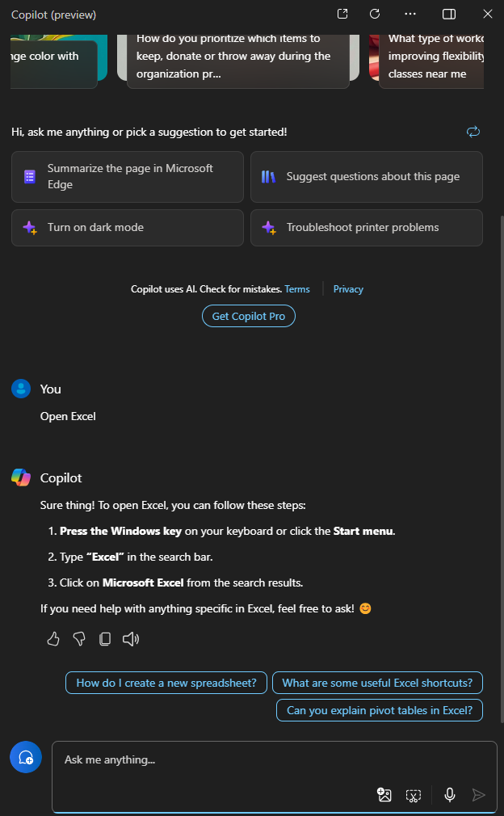504x816 pixels.
Task: Select the Turn on dark mode suggestion
Action: 127,228
